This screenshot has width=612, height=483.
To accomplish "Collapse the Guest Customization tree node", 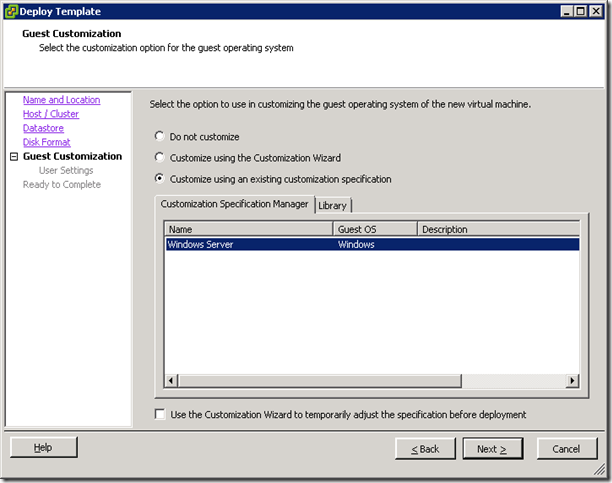I will [x=14, y=157].
